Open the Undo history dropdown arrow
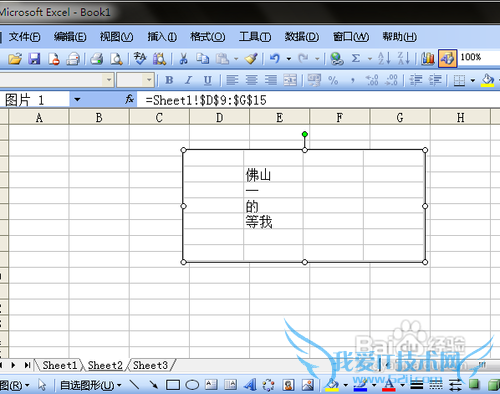The image size is (500, 394). point(289,59)
